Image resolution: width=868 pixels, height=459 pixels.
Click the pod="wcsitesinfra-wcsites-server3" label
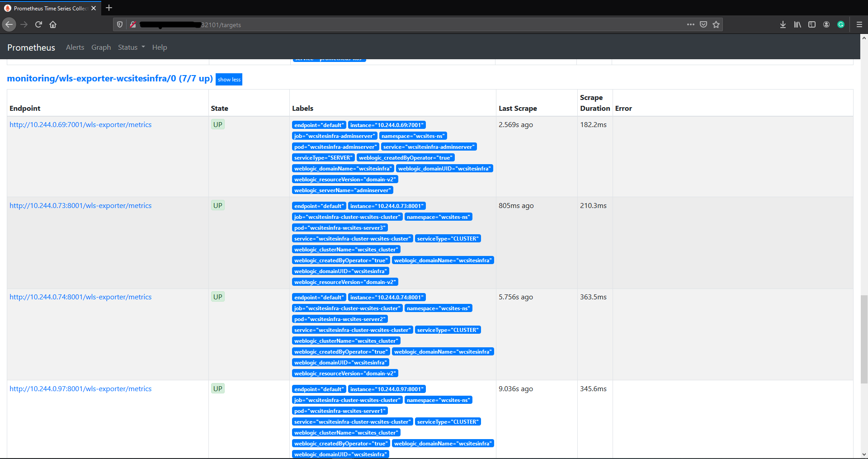[340, 228]
